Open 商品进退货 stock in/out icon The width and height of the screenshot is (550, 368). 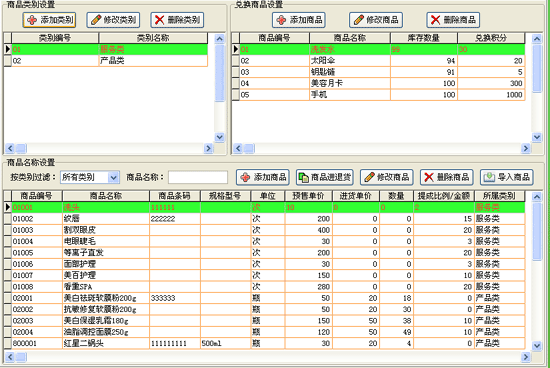click(x=303, y=178)
